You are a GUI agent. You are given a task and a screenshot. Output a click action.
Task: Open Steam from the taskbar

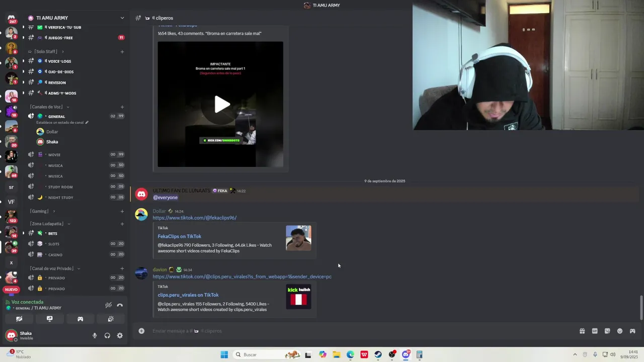click(378, 354)
